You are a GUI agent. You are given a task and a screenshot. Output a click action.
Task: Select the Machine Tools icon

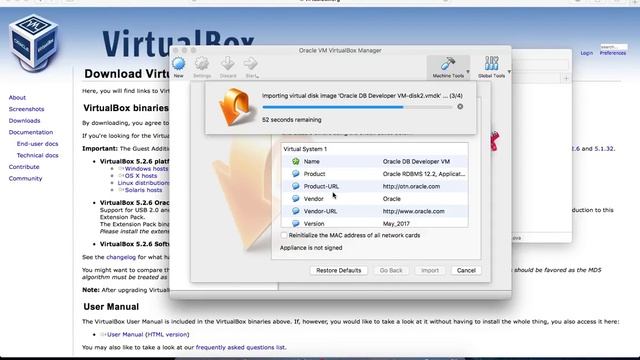[x=448, y=64]
